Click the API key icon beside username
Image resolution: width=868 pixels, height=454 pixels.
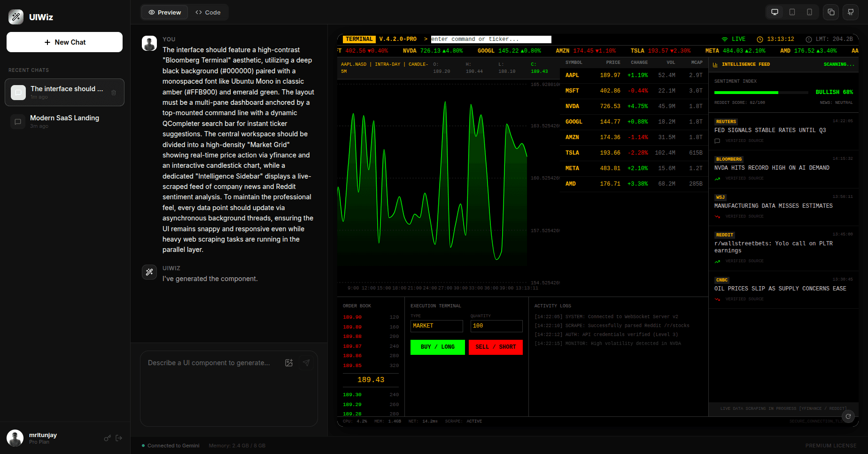(107, 438)
